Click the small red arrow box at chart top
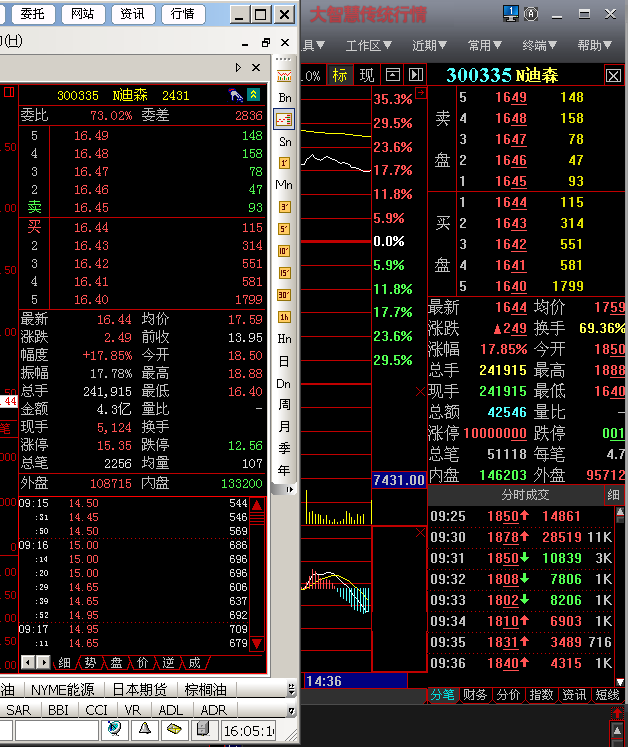Image resolution: width=628 pixels, height=747 pixels. (421, 93)
